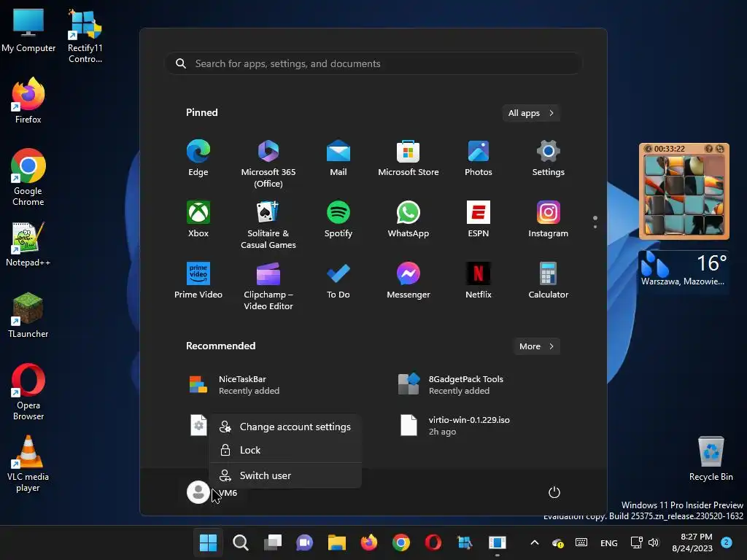Image resolution: width=747 pixels, height=560 pixels.
Task: Open the running app taskbar icon beside the Rectify11 icon
Action: coord(498,542)
